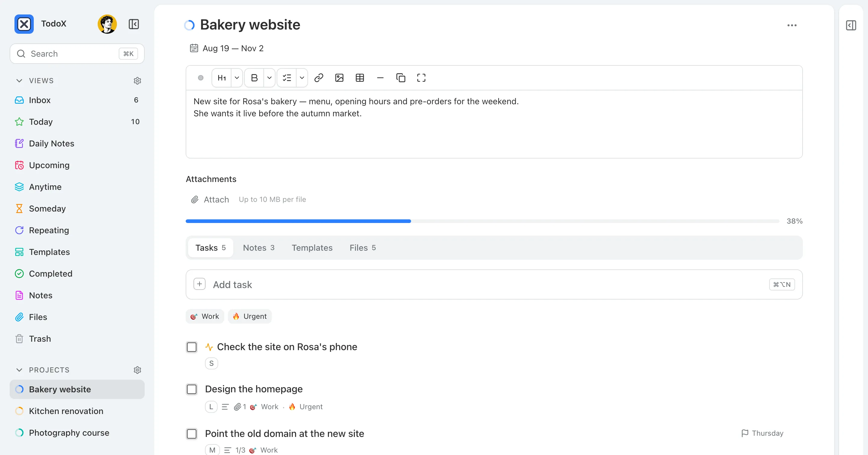The width and height of the screenshot is (868, 455).
Task: Click the TodoX app logo
Action: (24, 24)
